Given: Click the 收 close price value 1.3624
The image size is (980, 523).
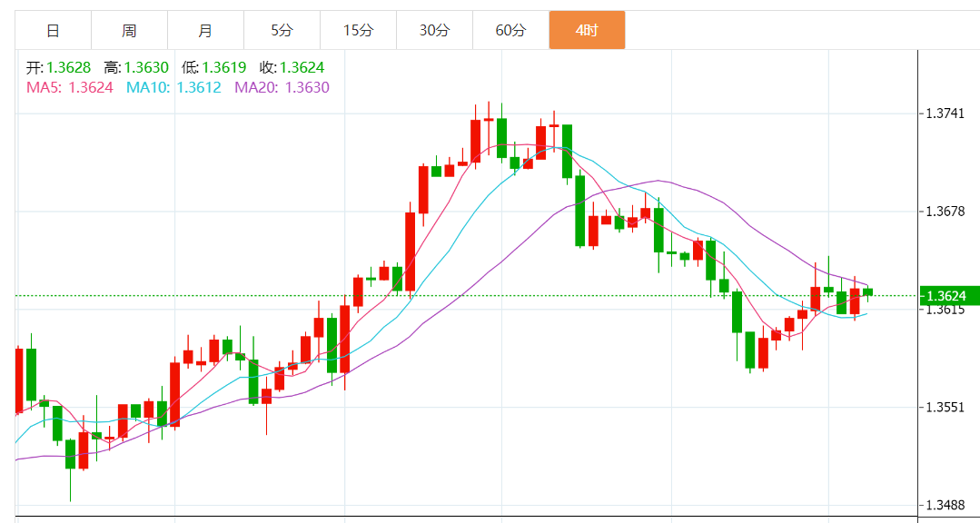Looking at the screenshot, I should point(302,67).
